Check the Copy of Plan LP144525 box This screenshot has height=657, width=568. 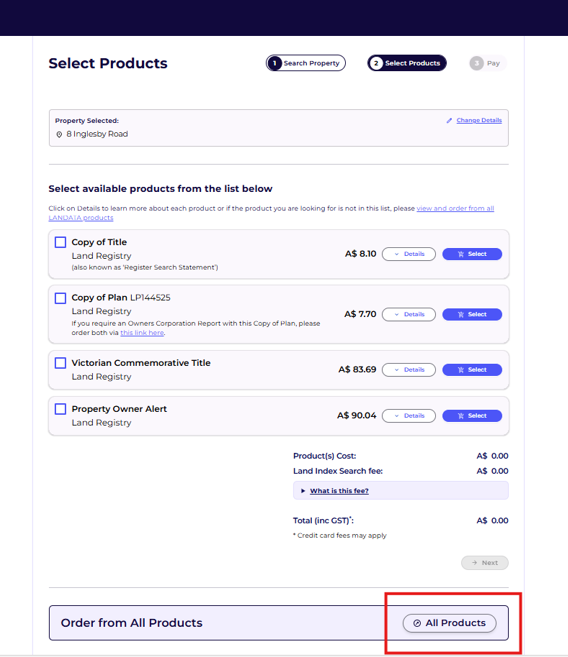pyautogui.click(x=60, y=298)
